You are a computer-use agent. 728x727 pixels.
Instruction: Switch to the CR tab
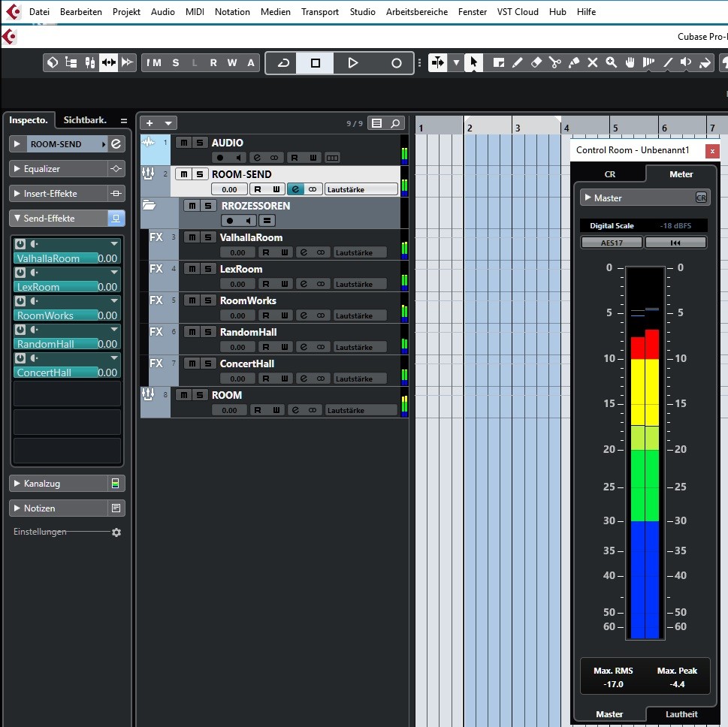coord(610,174)
